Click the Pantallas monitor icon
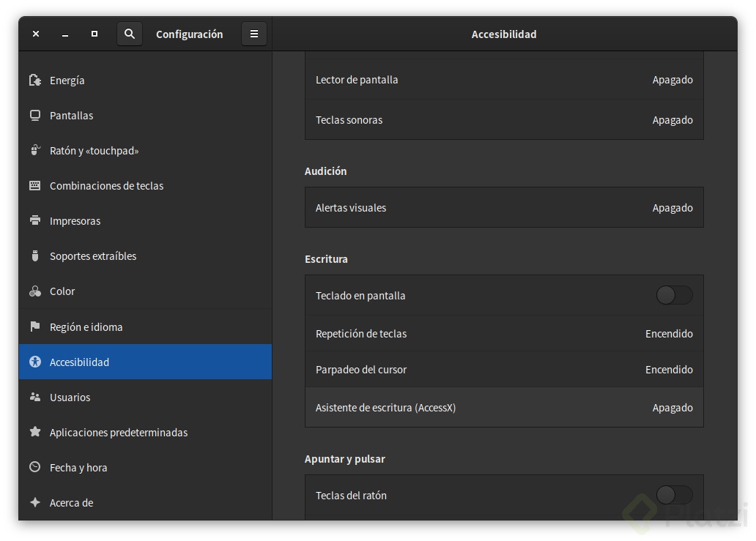 (x=34, y=115)
